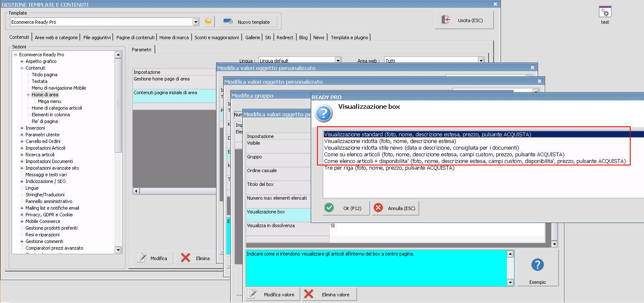Screen dimensions: 644x303
Task: Open the Siti tab
Action: [268, 38]
